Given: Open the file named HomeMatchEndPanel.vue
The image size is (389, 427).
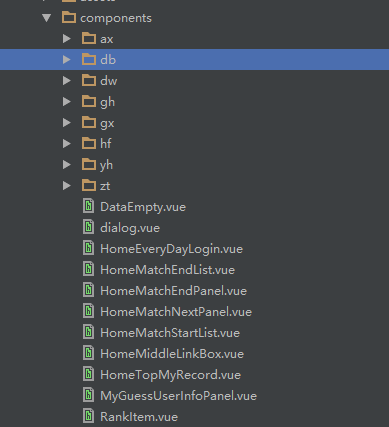Looking at the screenshot, I should 173,291.
